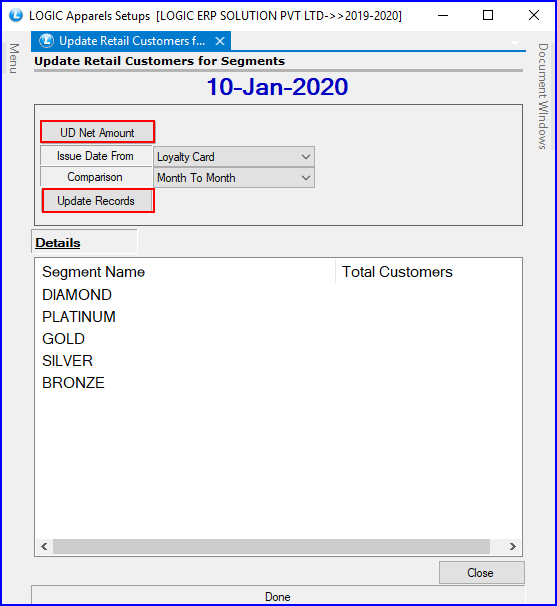557x606 pixels.
Task: Close the Update Retail Customers tab
Action: (x=220, y=41)
